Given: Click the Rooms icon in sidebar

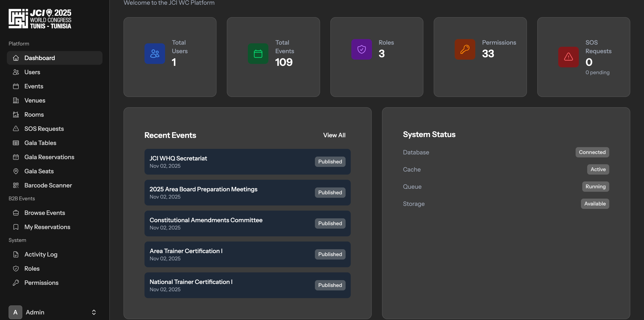Looking at the screenshot, I should pyautogui.click(x=16, y=115).
